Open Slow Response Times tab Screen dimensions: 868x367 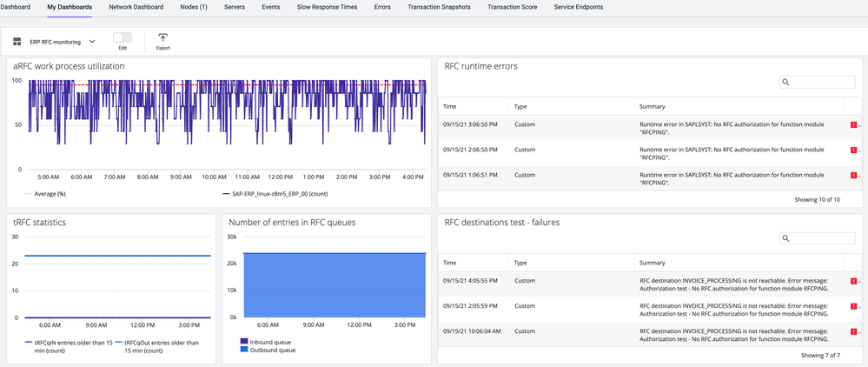[x=328, y=7]
